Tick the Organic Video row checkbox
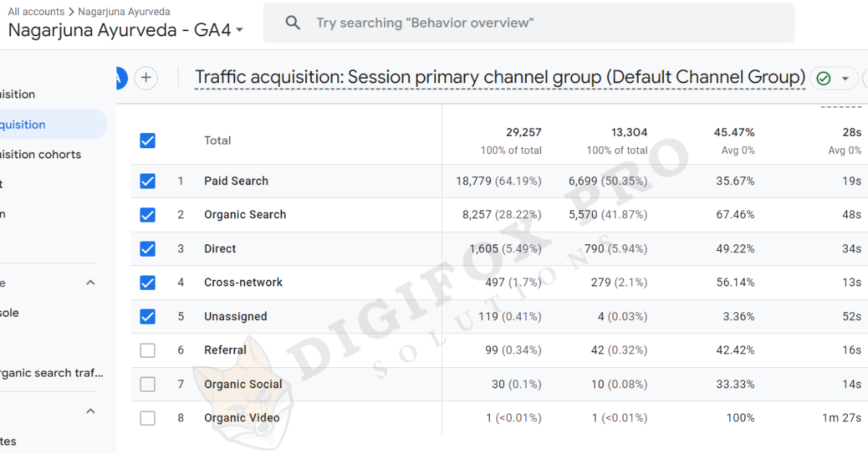 [148, 418]
